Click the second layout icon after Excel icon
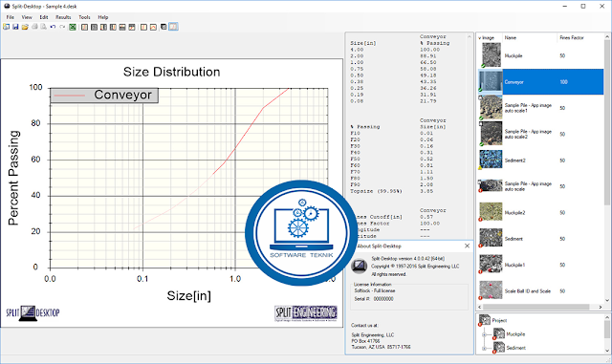 (x=94, y=27)
